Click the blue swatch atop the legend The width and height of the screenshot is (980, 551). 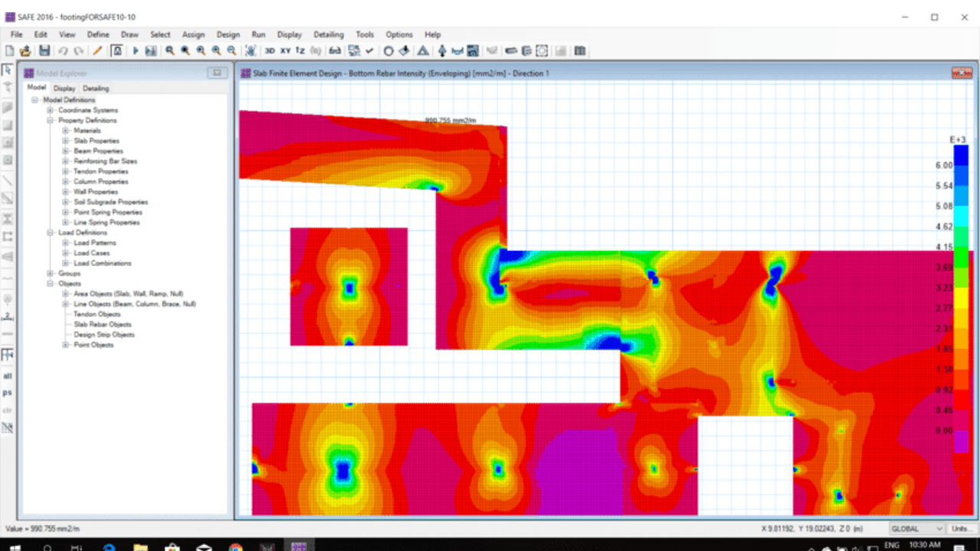[x=960, y=154]
